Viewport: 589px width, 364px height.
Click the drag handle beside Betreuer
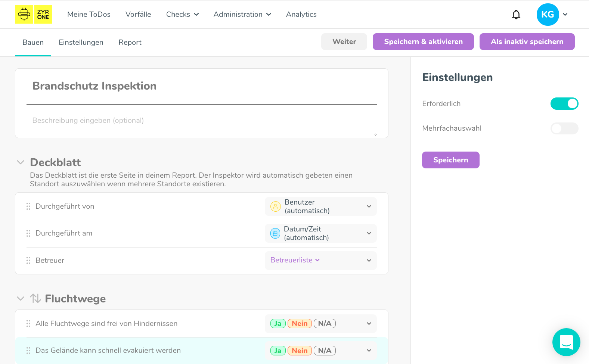pos(28,261)
